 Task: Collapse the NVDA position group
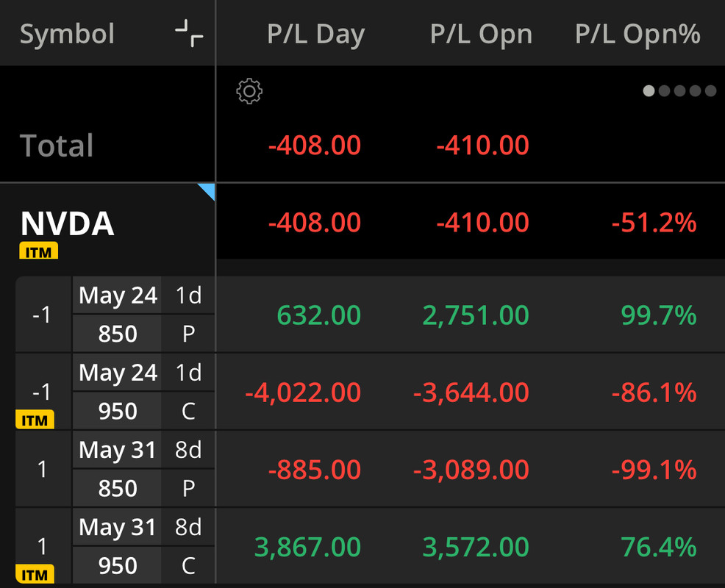pyautogui.click(x=68, y=223)
